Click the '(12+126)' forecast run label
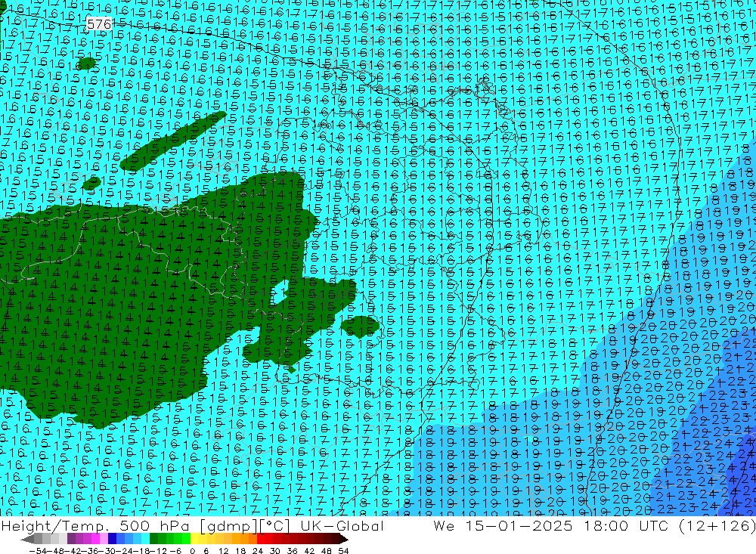Image resolution: width=756 pixels, height=554 pixels. [x=717, y=526]
